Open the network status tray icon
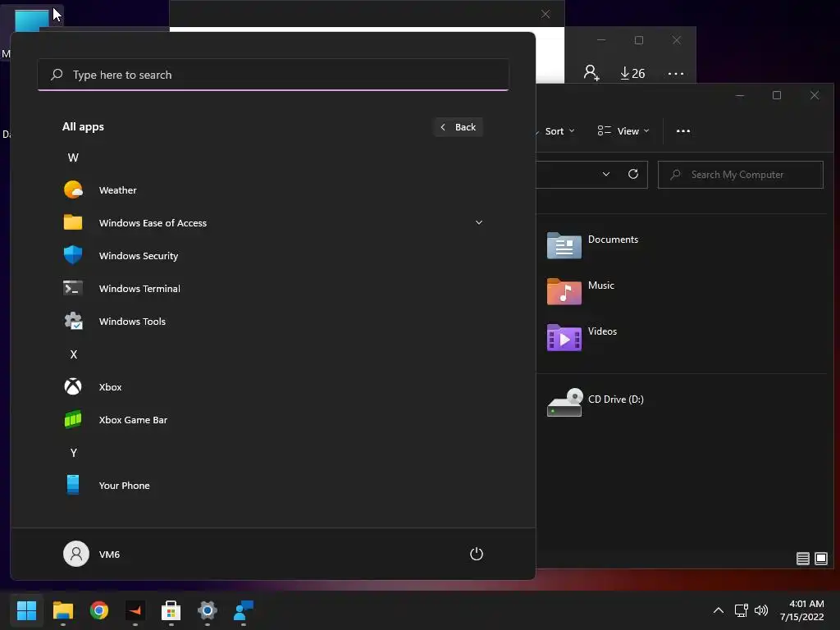Viewport: 840px width, 630px height. (742, 610)
